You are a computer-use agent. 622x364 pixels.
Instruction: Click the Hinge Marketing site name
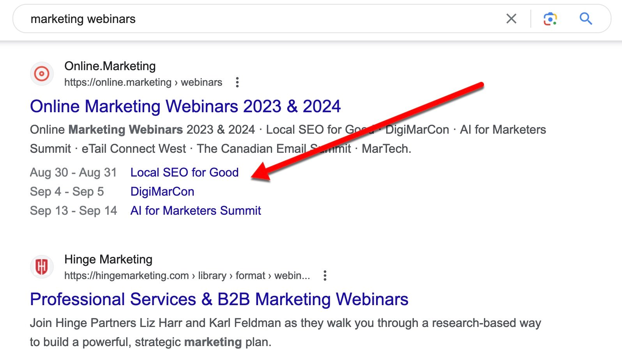pyautogui.click(x=108, y=259)
